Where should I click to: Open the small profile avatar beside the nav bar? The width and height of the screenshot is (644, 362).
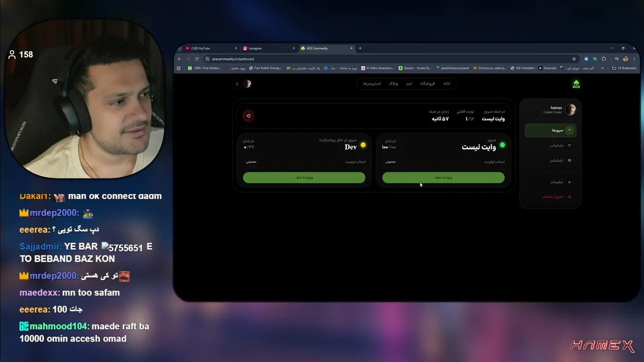[x=248, y=84]
